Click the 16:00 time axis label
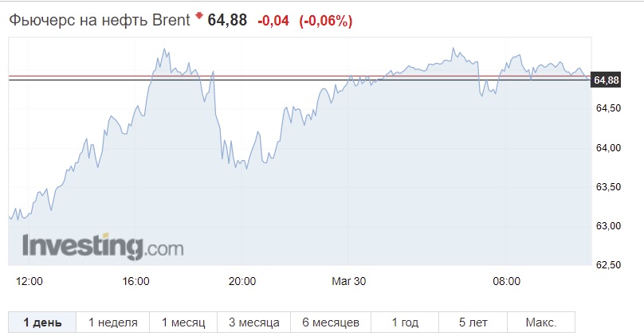 click(136, 281)
